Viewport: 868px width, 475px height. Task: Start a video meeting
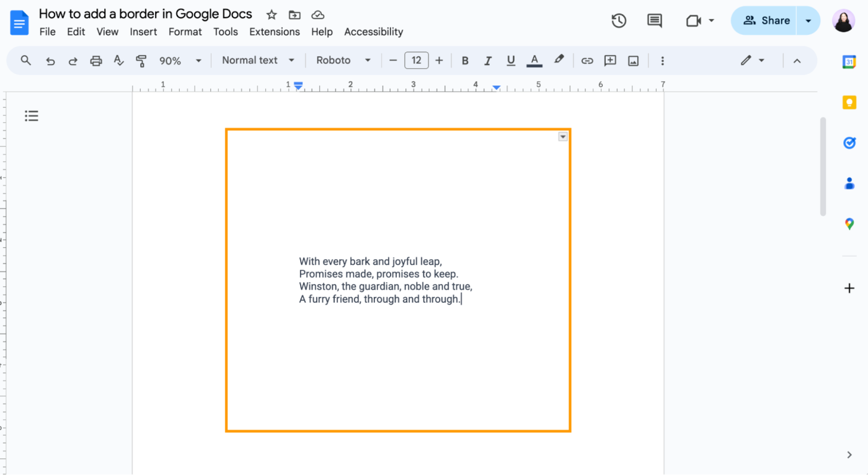coord(693,20)
